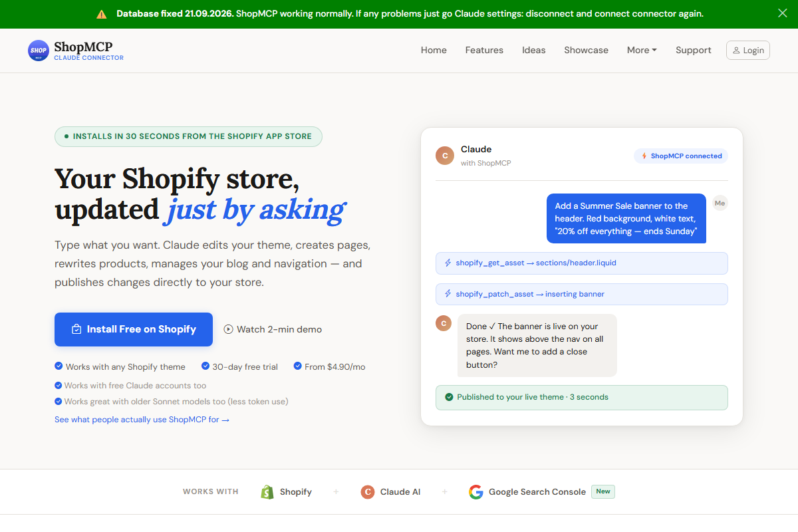Click the 'Published to your live theme · 3 seconds' bar
This screenshot has height=532, width=798.
click(x=582, y=398)
